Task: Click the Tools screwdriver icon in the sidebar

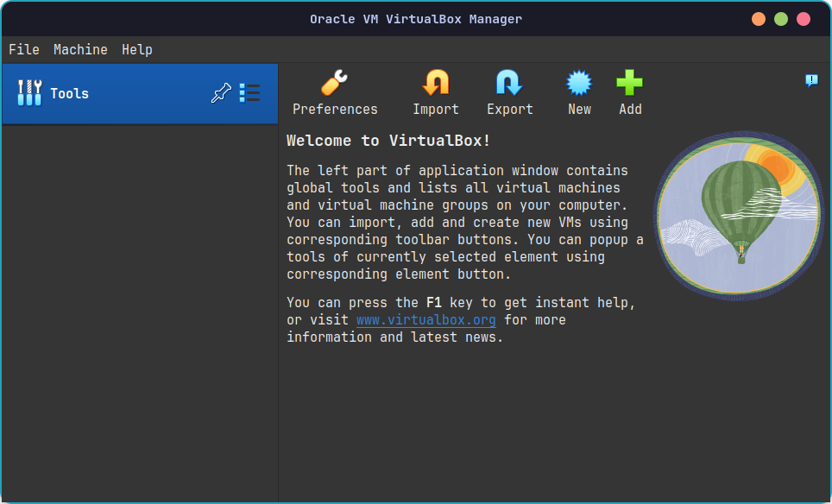Action: point(29,92)
